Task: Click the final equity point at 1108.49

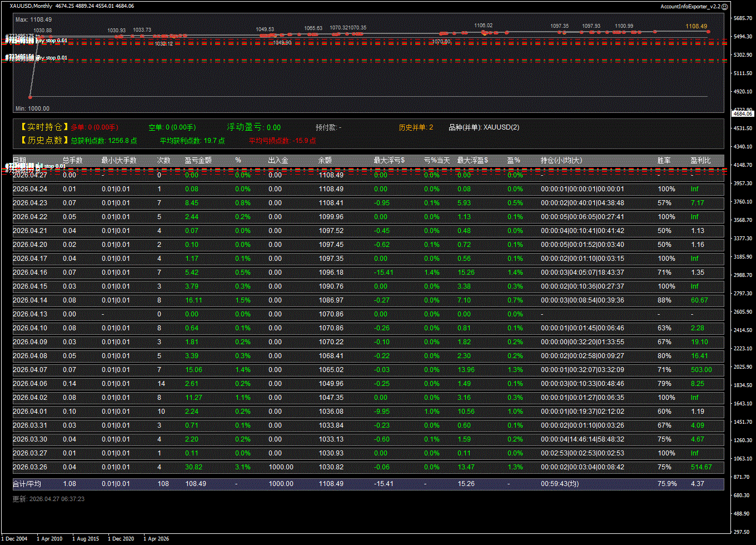Action: [708, 32]
